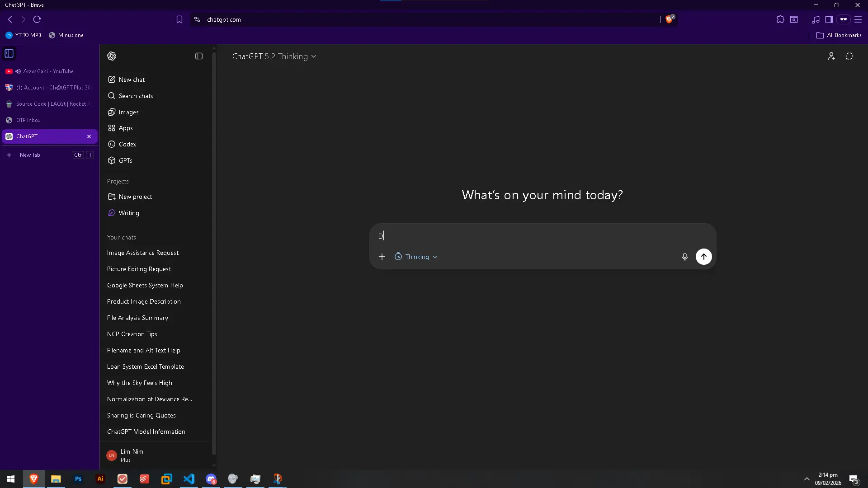
Task: Create a New project
Action: tap(155, 197)
